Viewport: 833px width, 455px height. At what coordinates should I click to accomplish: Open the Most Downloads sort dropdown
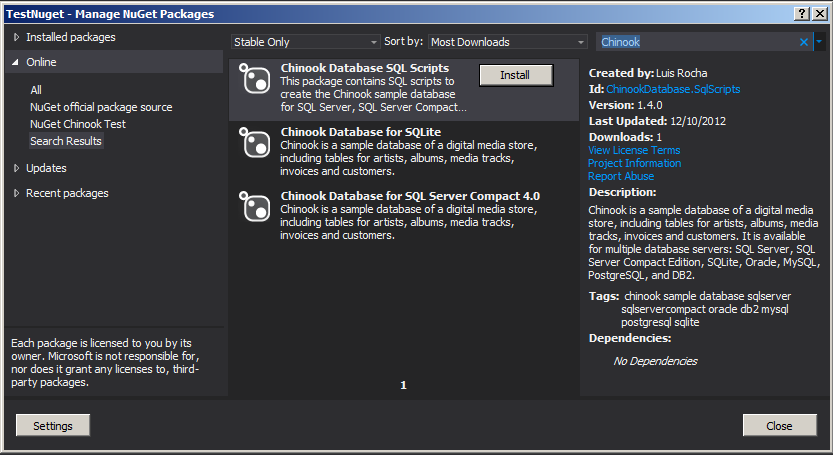click(x=507, y=42)
